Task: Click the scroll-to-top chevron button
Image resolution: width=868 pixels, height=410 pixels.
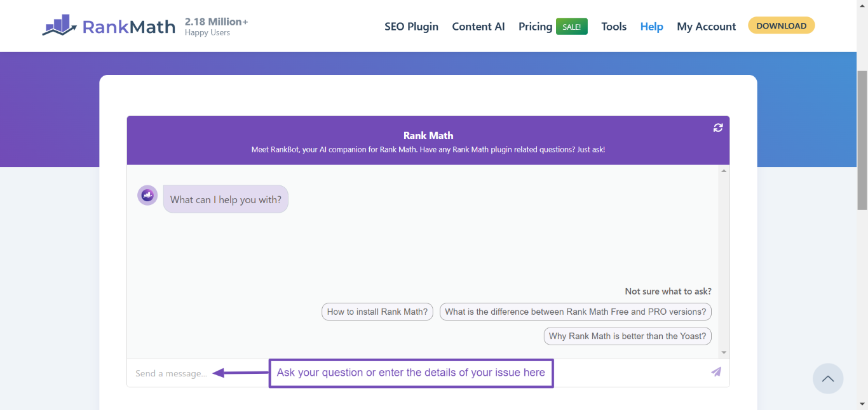Action: 828,379
